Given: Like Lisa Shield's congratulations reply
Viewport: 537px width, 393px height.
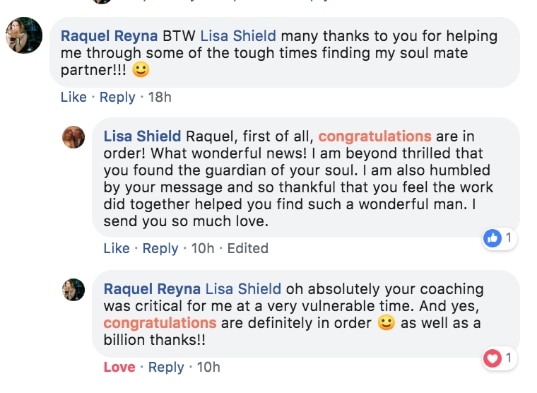Looking at the screenshot, I should point(116,248).
